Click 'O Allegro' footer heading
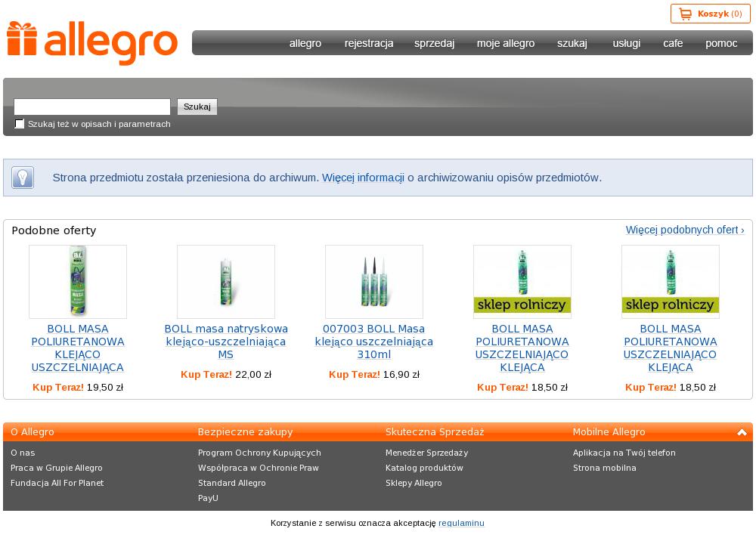The width and height of the screenshot is (756, 538). pos(33,432)
